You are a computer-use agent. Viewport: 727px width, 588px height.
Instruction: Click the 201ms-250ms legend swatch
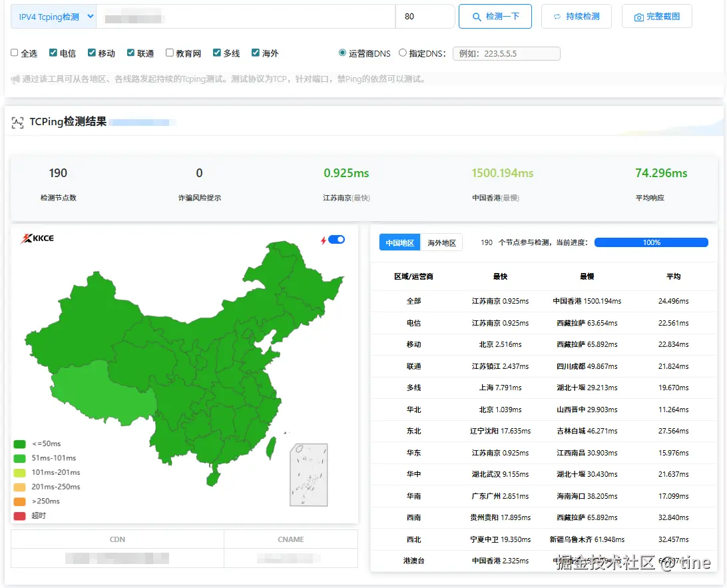19,487
